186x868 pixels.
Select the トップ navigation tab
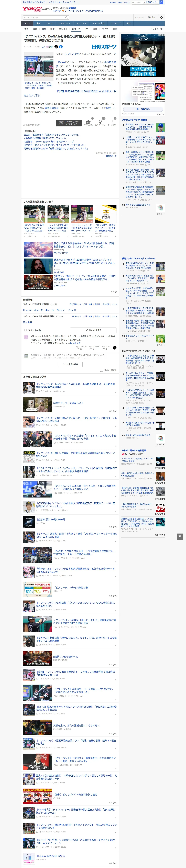27,24
